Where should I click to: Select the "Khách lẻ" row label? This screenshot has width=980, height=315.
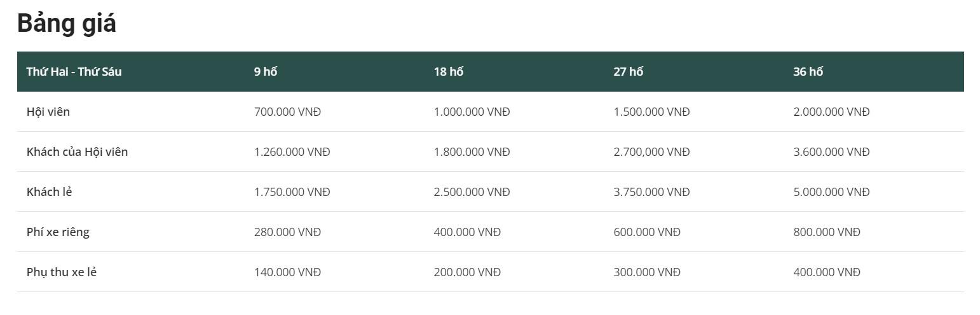(x=49, y=192)
